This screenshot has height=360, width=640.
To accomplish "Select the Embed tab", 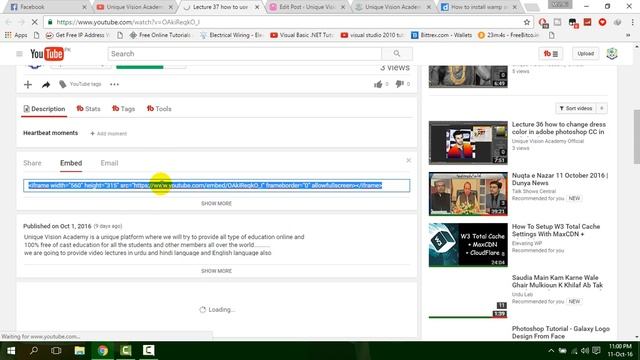I will coord(71,163).
